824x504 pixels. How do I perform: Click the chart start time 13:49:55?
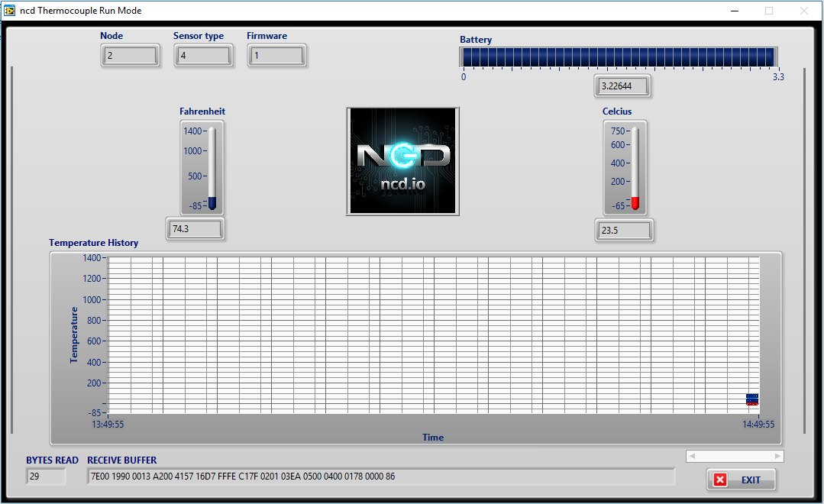(108, 424)
